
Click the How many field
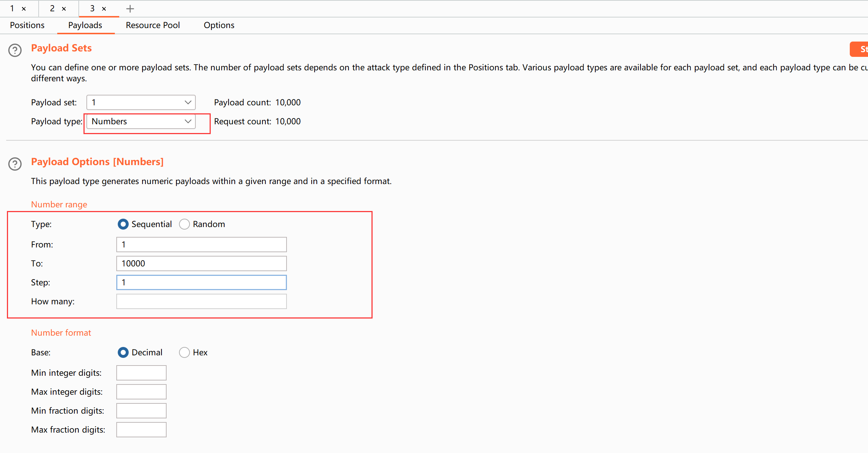[x=202, y=301]
